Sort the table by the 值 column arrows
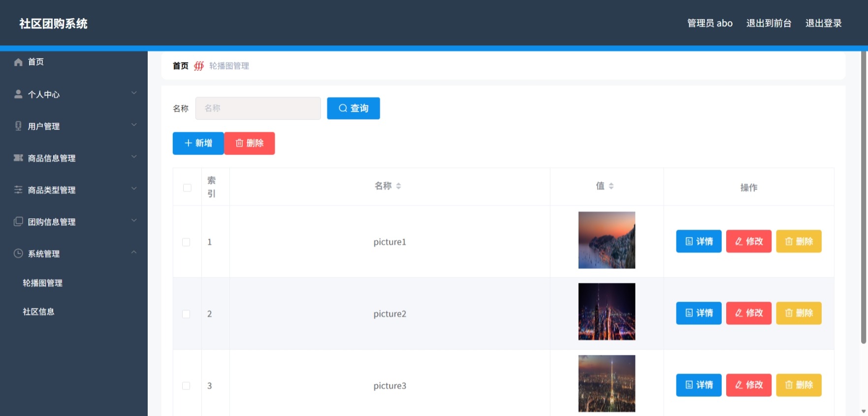The height and width of the screenshot is (416, 868). click(611, 186)
